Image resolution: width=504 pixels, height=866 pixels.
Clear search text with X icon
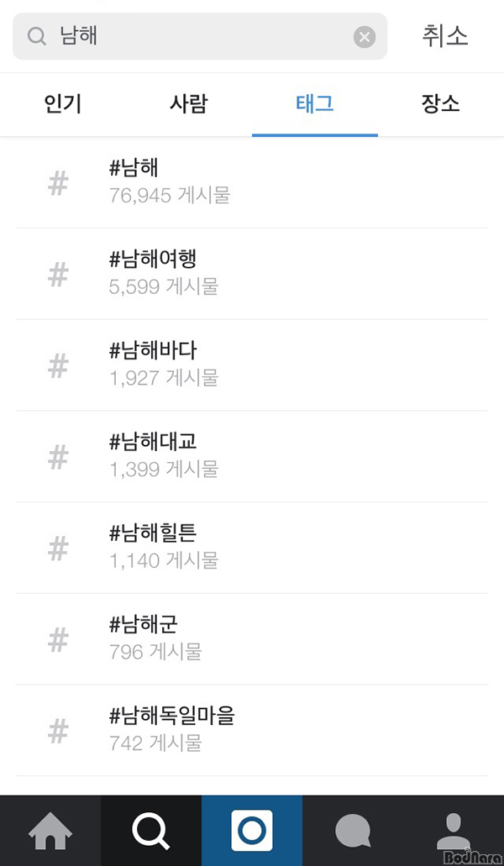[364, 36]
